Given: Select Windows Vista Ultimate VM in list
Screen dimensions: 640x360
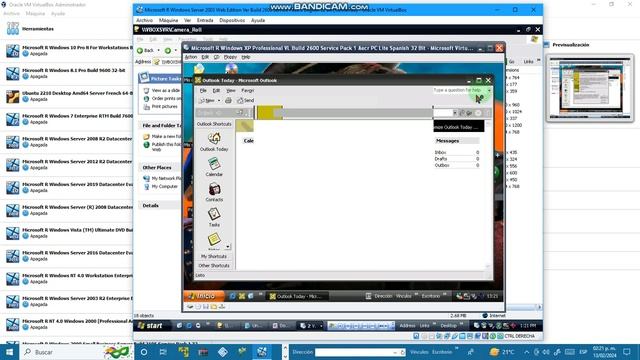Looking at the screenshot, I should [67, 233].
